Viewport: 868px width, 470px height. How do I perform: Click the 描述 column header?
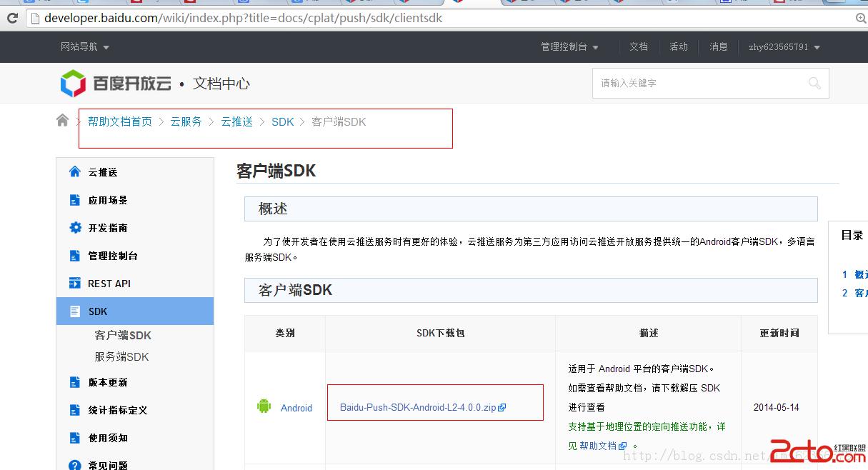649,333
